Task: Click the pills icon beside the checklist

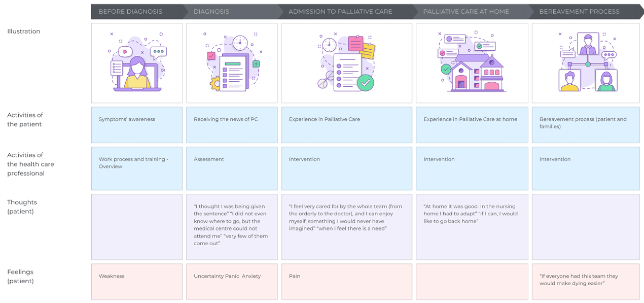Action: [x=326, y=79]
